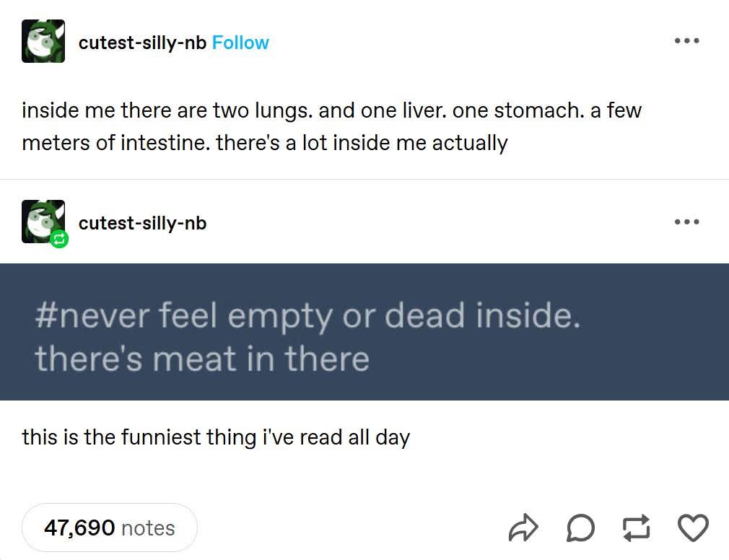Click the "there's meat in there" line
The image size is (729, 560).
click(202, 359)
